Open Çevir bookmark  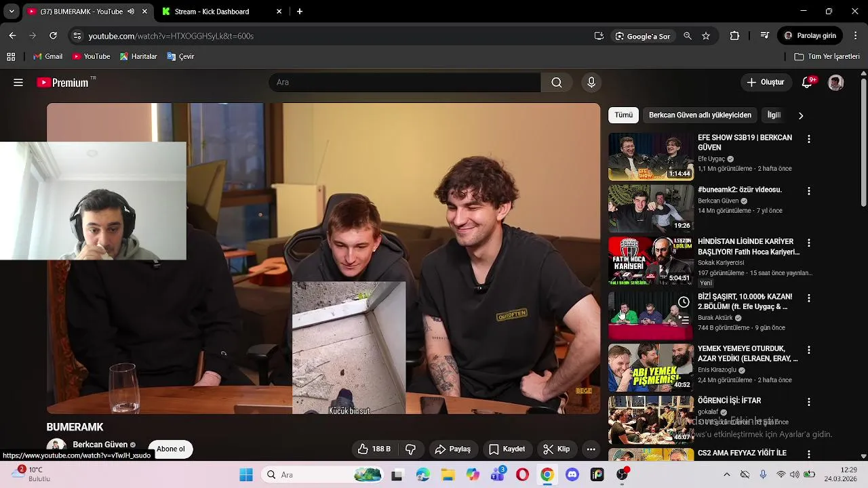click(180, 57)
